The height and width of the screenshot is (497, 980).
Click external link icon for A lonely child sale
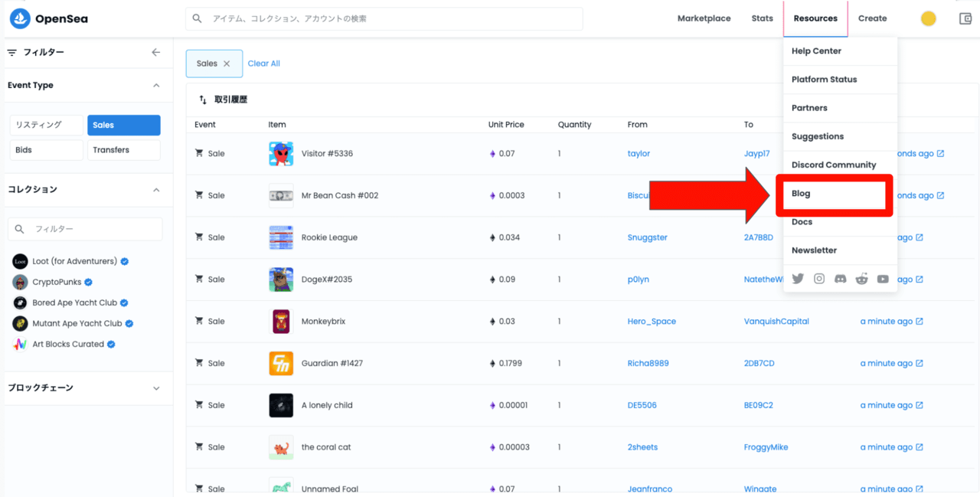coord(920,405)
